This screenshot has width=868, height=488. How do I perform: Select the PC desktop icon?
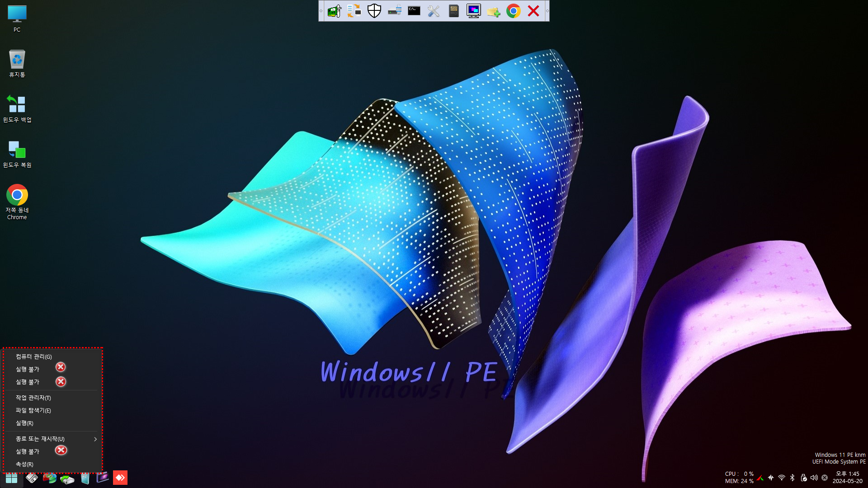click(17, 19)
